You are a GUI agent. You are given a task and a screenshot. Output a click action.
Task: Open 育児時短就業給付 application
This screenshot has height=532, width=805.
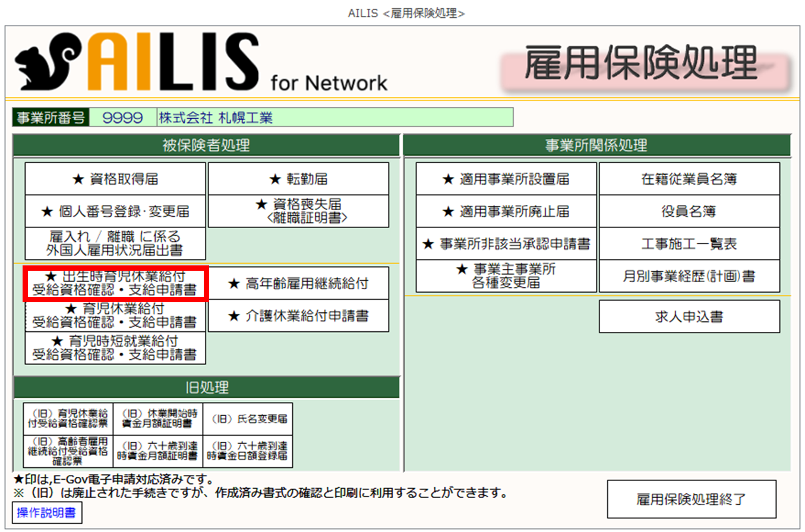pyautogui.click(x=115, y=348)
